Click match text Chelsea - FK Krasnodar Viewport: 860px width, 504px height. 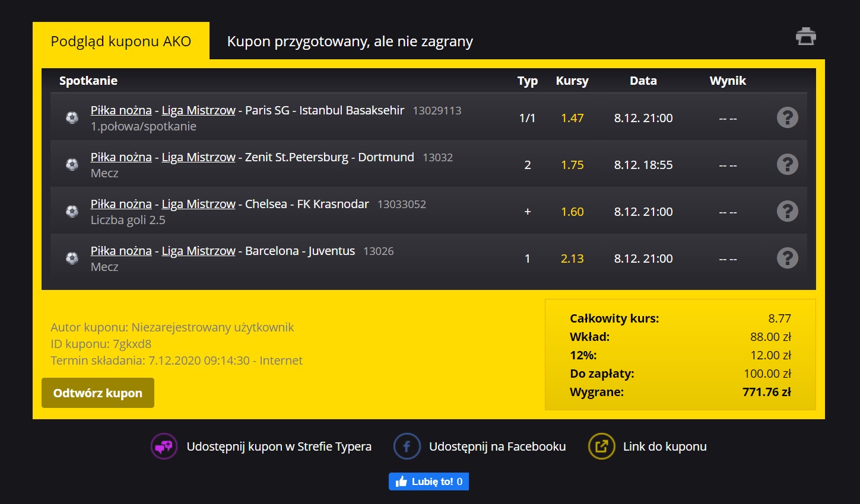307,204
